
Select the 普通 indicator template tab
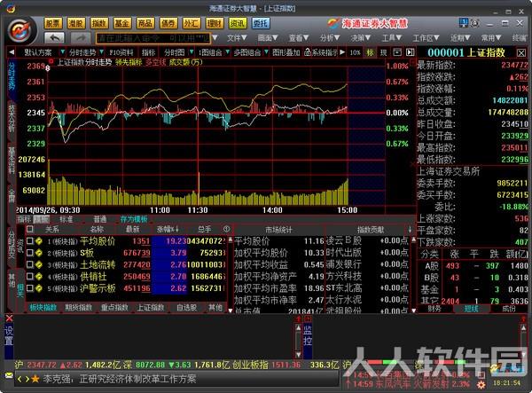[99, 219]
